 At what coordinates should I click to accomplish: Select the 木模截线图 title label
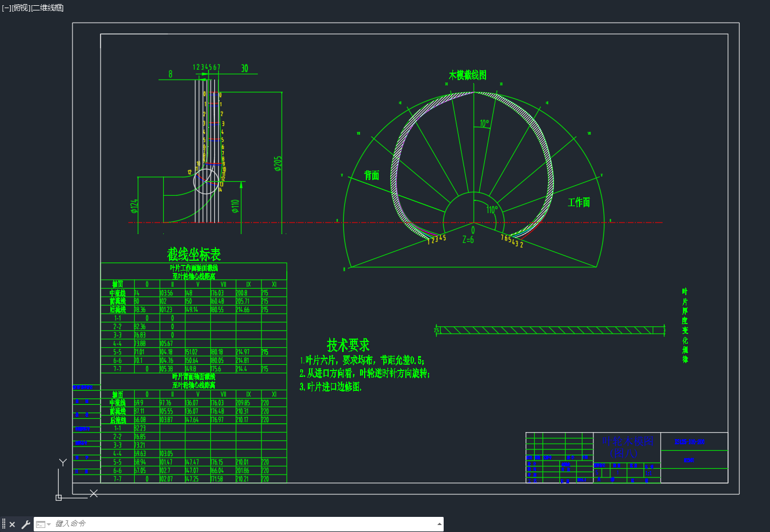(x=467, y=75)
